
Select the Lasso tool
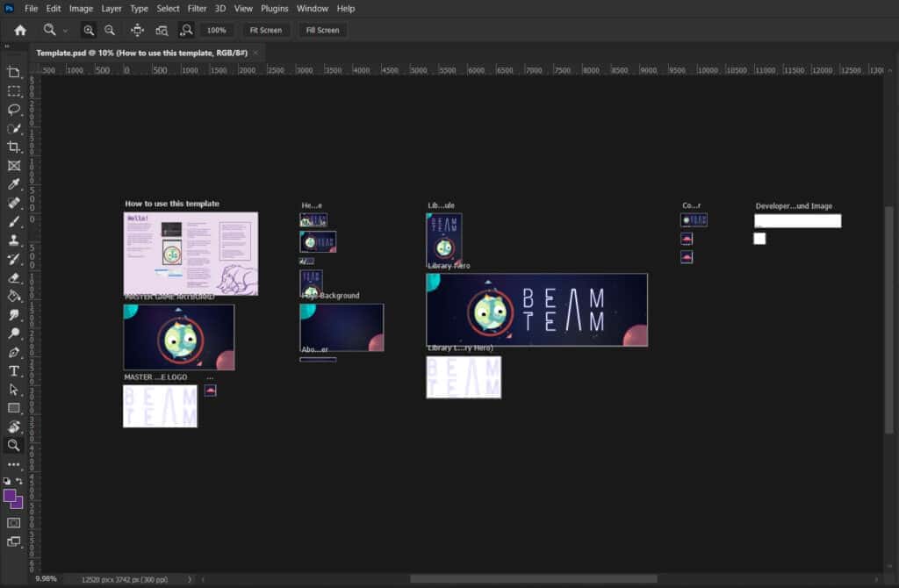(x=13, y=109)
